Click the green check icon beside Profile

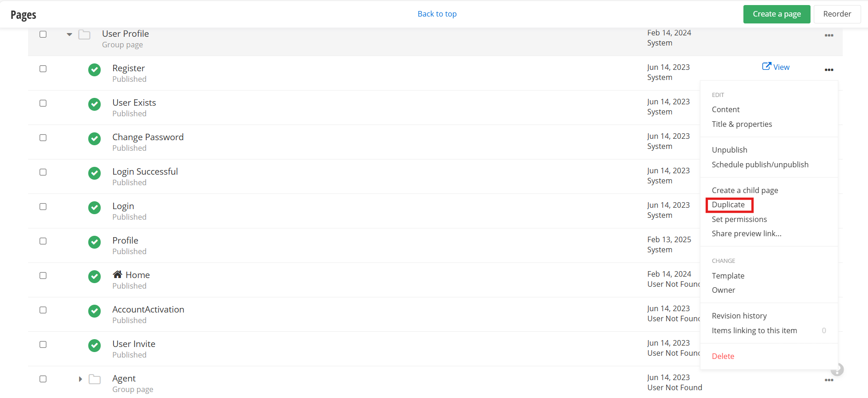[95, 242]
